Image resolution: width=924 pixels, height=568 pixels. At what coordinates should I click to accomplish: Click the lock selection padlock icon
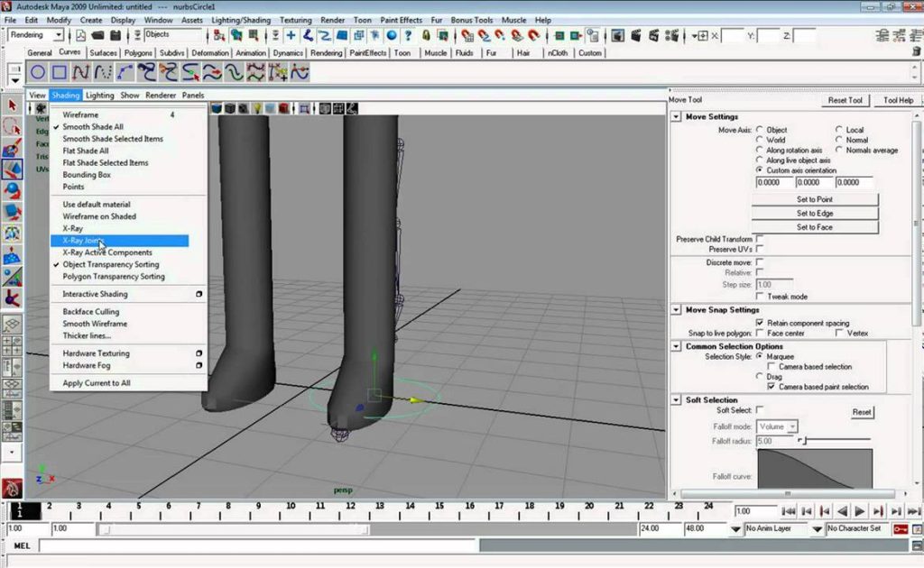(x=426, y=36)
